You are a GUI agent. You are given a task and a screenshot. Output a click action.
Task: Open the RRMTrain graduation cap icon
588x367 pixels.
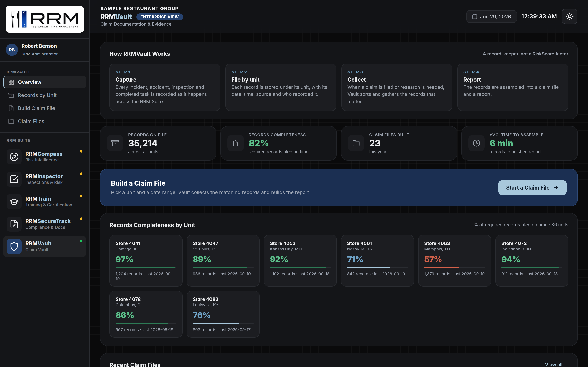(x=14, y=202)
